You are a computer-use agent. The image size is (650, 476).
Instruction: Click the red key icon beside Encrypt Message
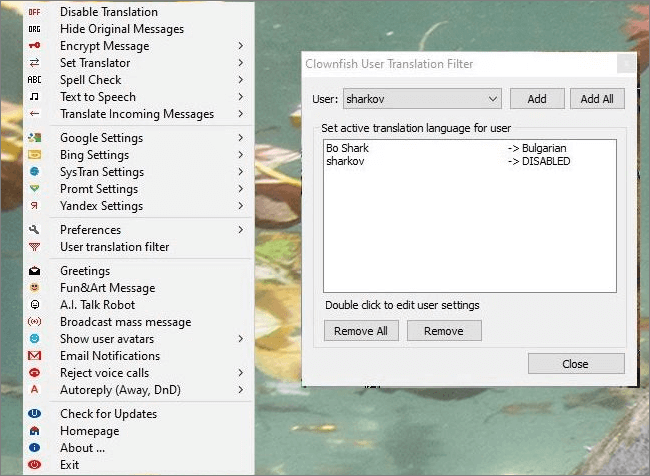click(x=34, y=46)
